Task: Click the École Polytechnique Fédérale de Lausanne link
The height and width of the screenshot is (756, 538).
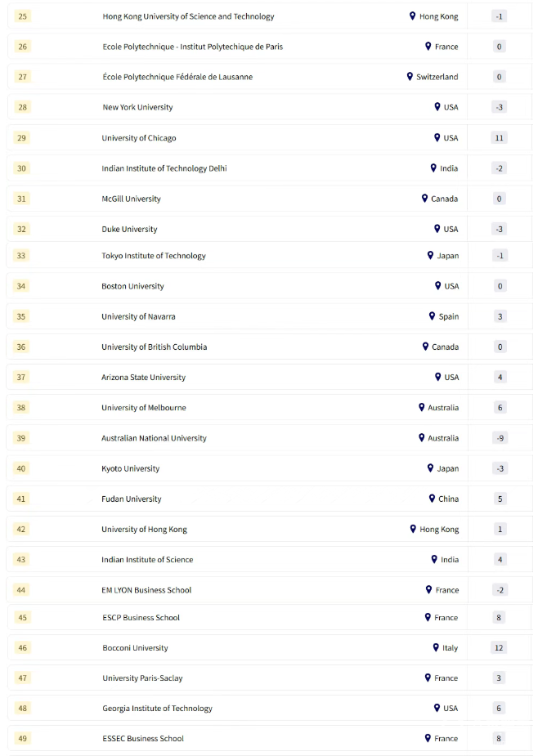Action: (177, 77)
